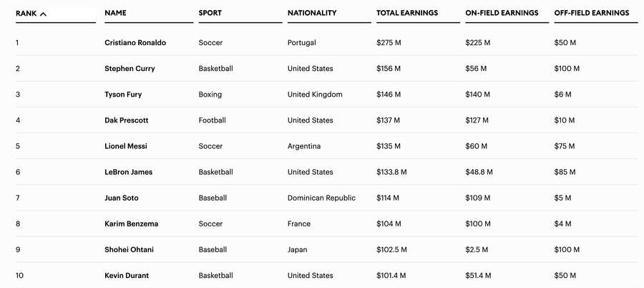The image size is (644, 288).
Task: Click Tyson Fury's name
Action: pyautogui.click(x=123, y=95)
